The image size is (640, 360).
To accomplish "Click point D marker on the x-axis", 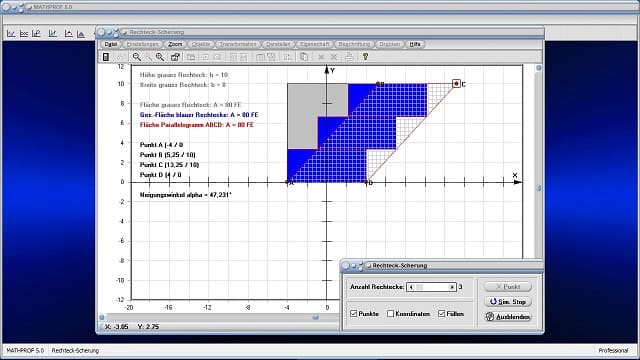I will coord(366,182).
